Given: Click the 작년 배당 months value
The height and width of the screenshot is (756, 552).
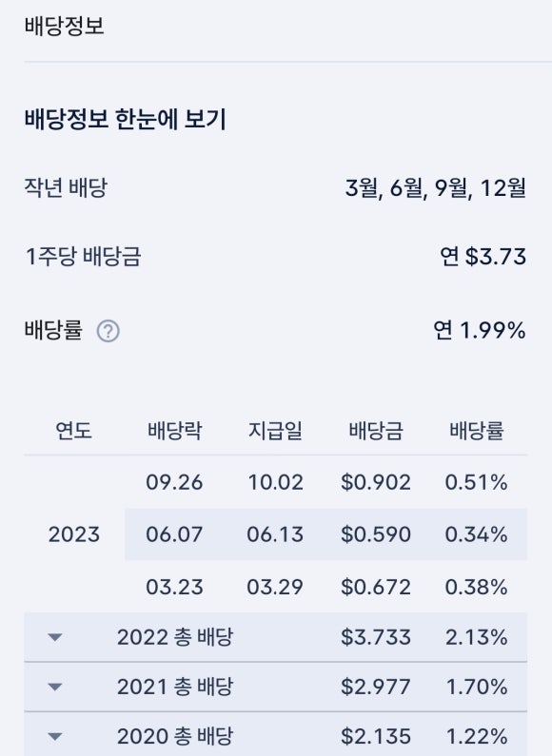Looking at the screenshot, I should pos(435,187).
